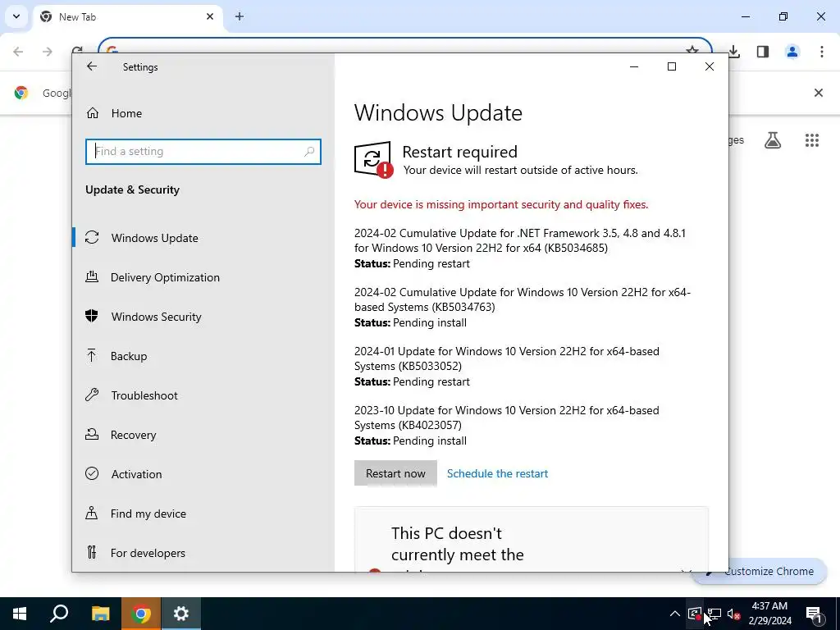Click the KB4023057 update entry text
Image resolution: width=840 pixels, height=630 pixels.
(x=507, y=418)
